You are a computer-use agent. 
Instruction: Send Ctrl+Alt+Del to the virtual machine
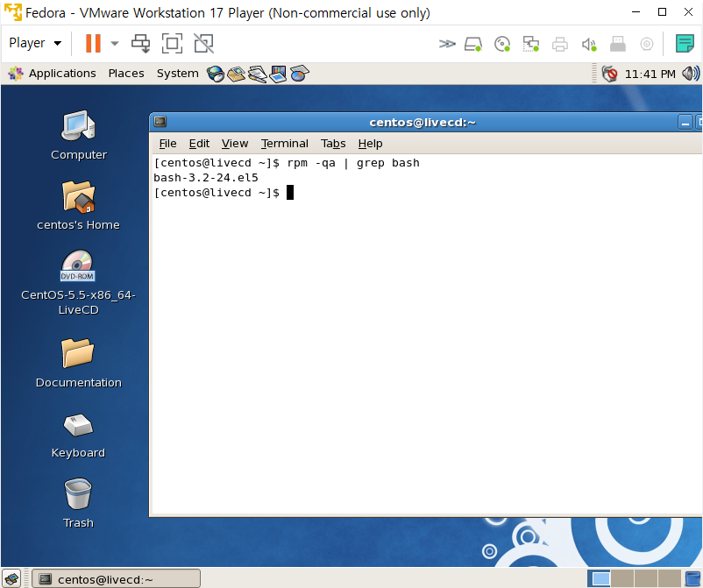141,44
